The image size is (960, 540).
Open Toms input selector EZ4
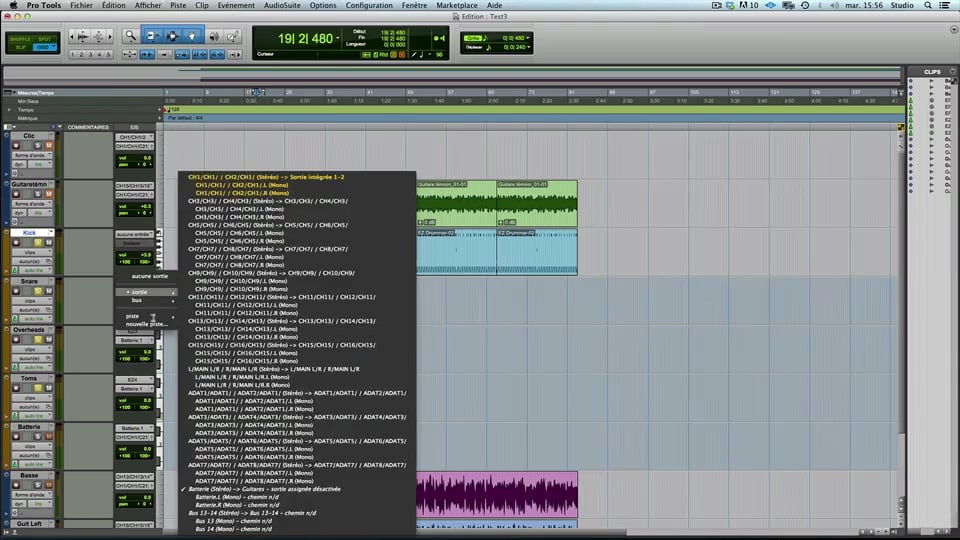(135, 380)
